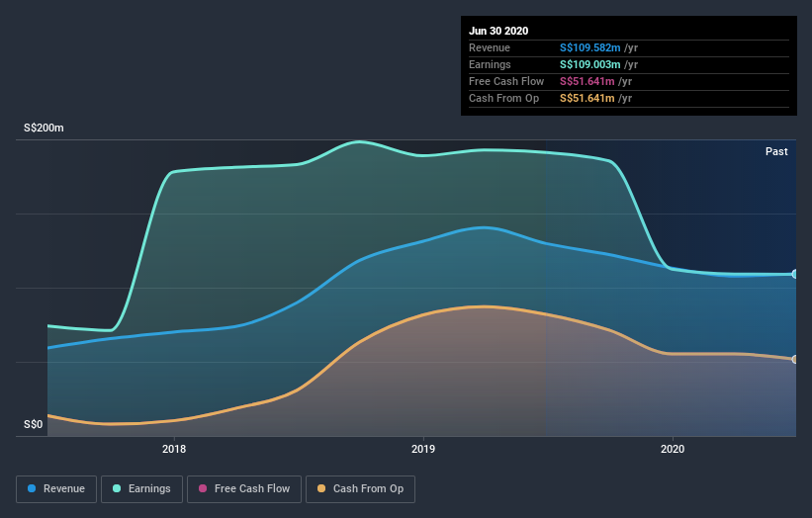Click the orange Cash From Op legend dot
The width and height of the screenshot is (812, 518).
[x=321, y=488]
